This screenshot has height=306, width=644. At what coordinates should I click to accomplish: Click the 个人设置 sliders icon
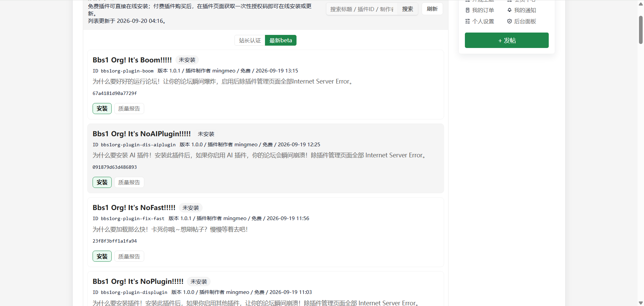[x=468, y=21]
